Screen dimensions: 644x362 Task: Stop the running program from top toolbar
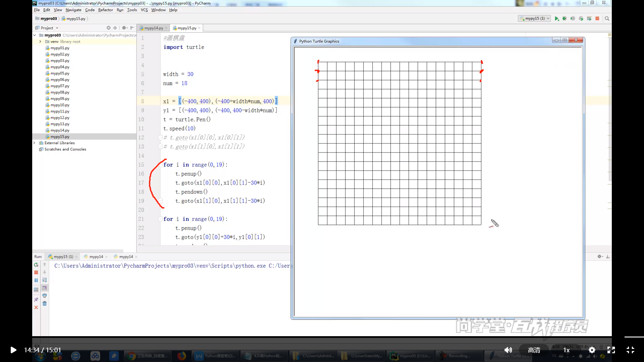tap(597, 19)
